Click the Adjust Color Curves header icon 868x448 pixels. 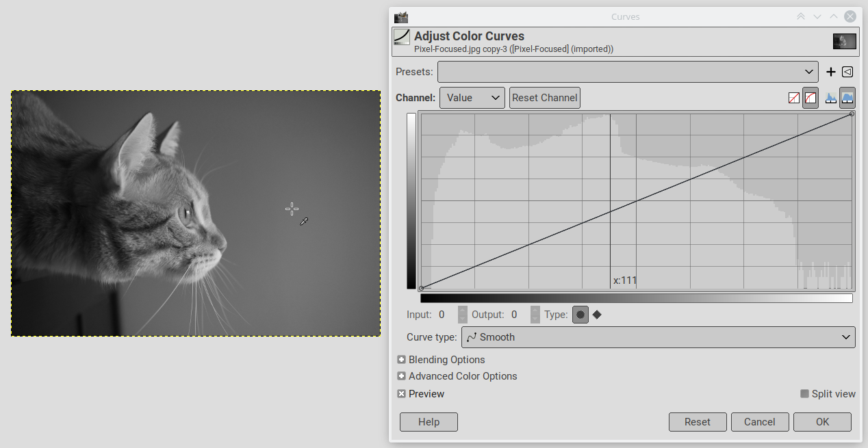[402, 38]
